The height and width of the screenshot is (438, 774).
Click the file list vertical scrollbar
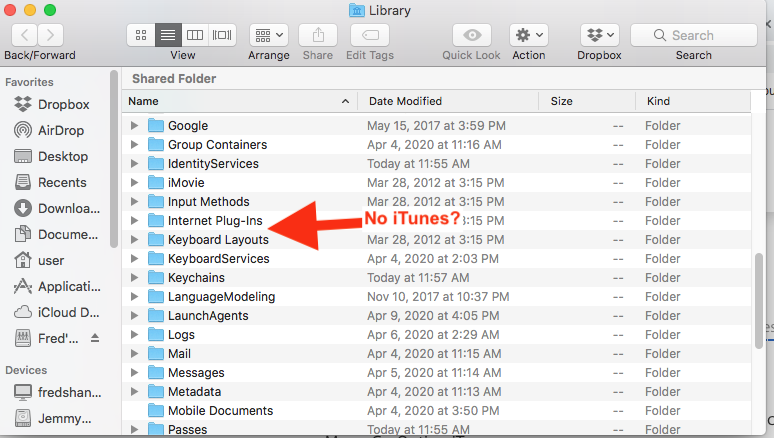(759, 301)
